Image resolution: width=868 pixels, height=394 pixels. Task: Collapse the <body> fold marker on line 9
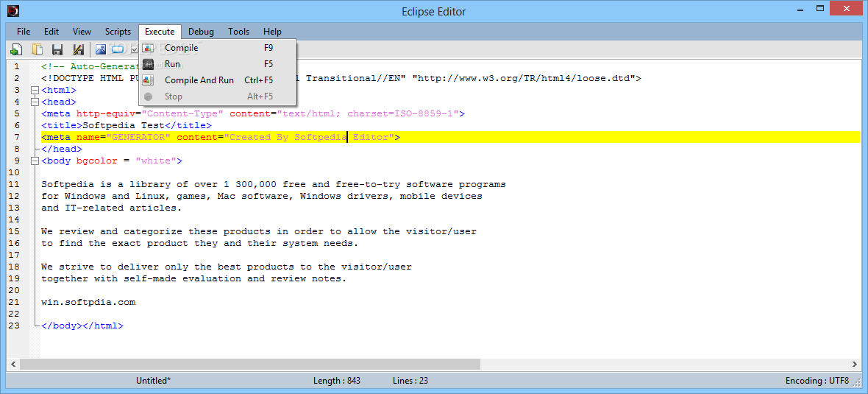(x=35, y=161)
